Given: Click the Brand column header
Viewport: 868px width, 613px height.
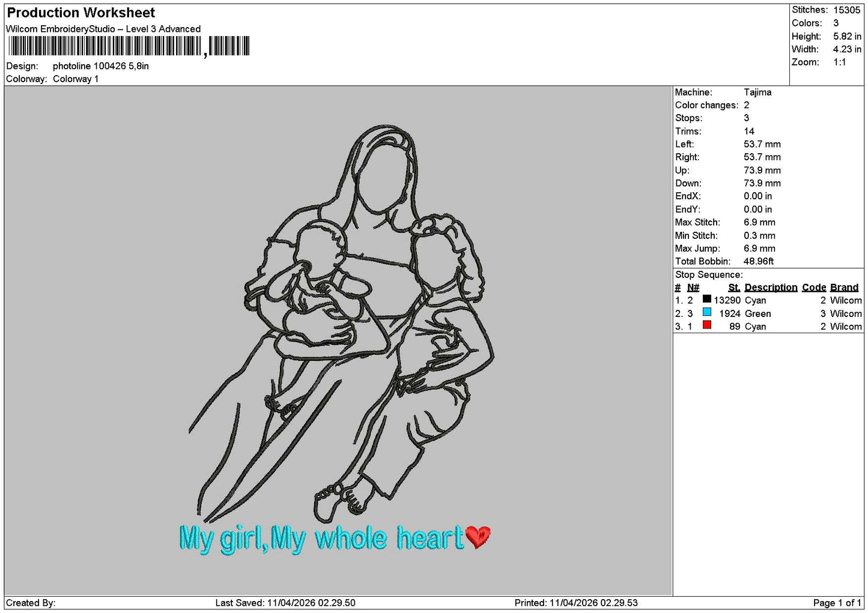Looking at the screenshot, I should pyautogui.click(x=844, y=288).
